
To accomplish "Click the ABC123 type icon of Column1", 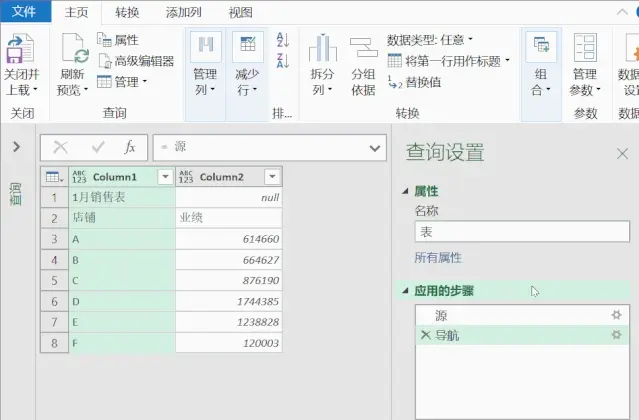I will (x=79, y=177).
